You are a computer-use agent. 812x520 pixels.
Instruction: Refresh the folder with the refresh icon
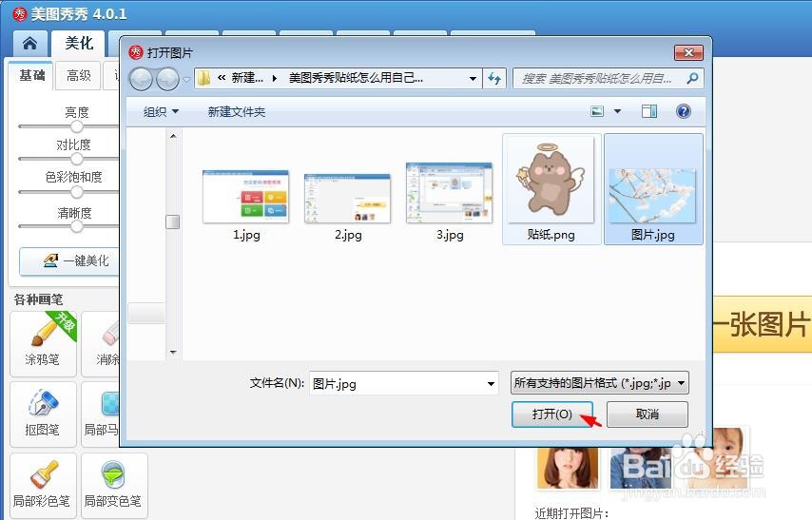point(494,78)
